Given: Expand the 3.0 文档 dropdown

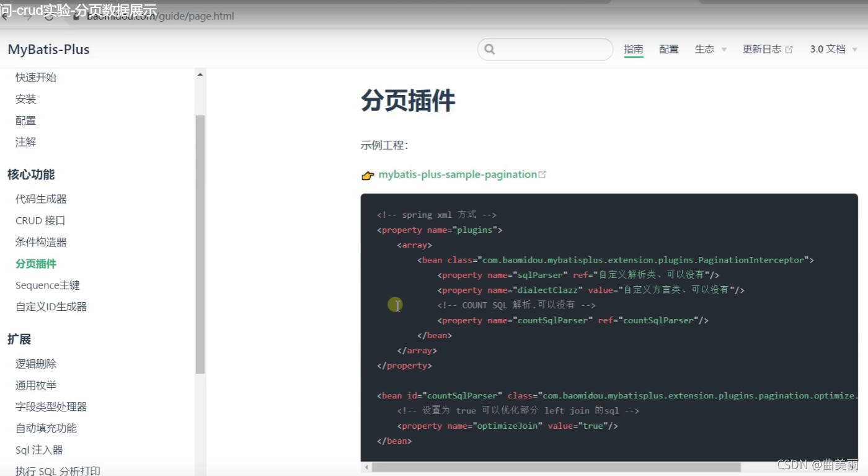Looking at the screenshot, I should 834,49.
